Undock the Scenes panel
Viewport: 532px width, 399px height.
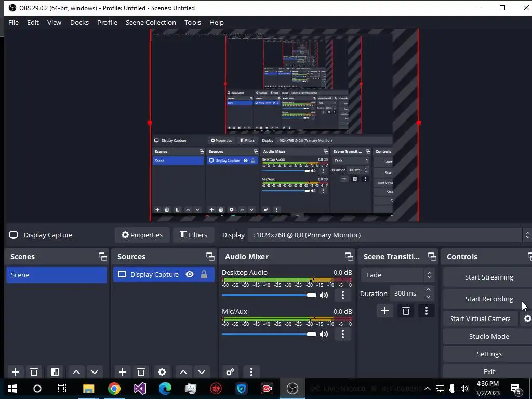click(102, 257)
